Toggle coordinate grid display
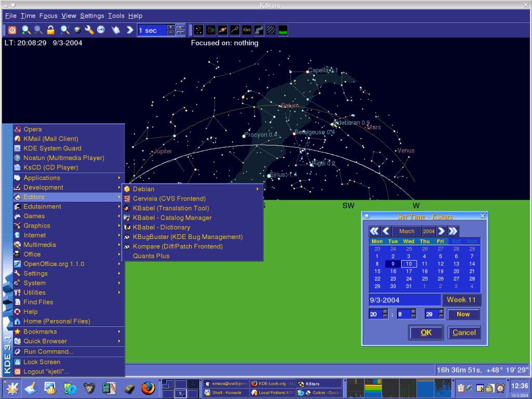 click(x=271, y=30)
